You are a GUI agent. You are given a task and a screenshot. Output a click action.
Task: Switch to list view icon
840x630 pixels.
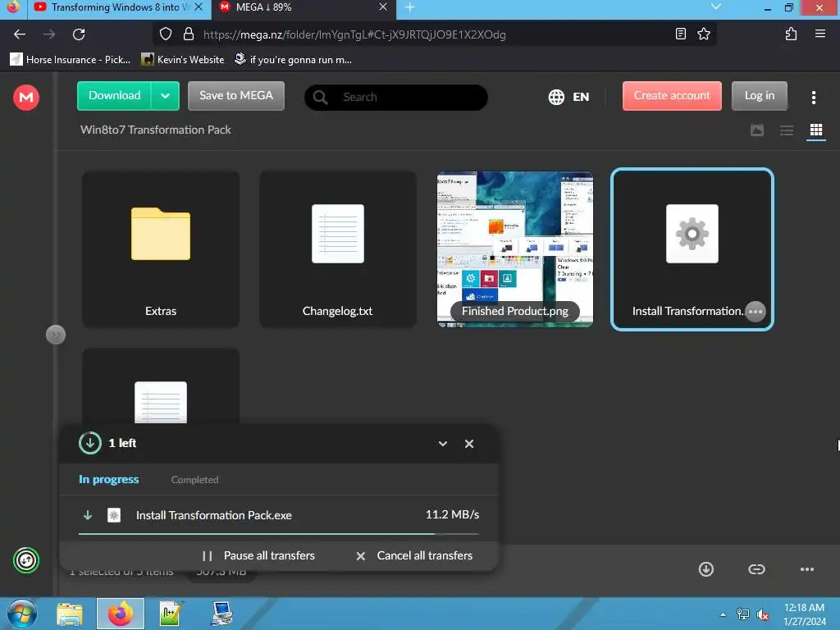[787, 130]
